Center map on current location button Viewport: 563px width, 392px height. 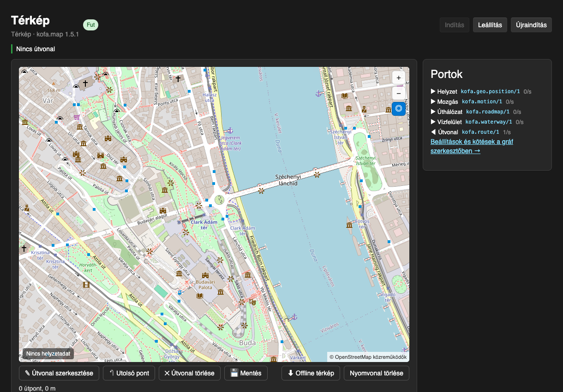399,109
